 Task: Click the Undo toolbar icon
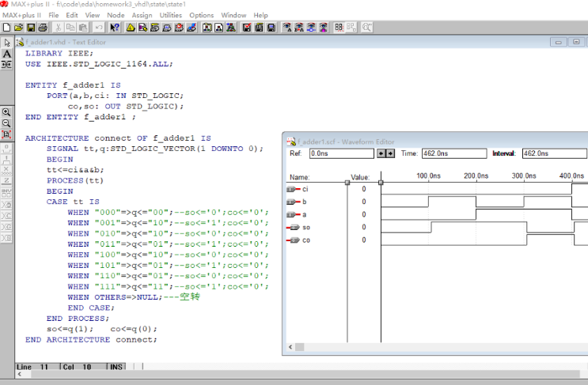point(99,27)
